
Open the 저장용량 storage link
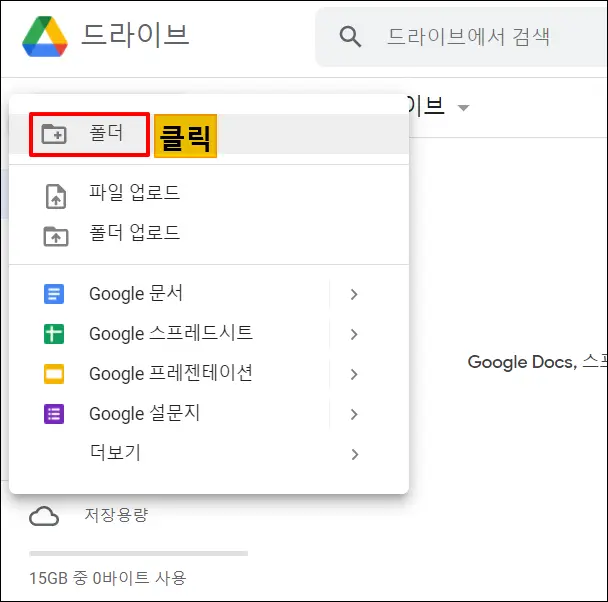coord(115,516)
